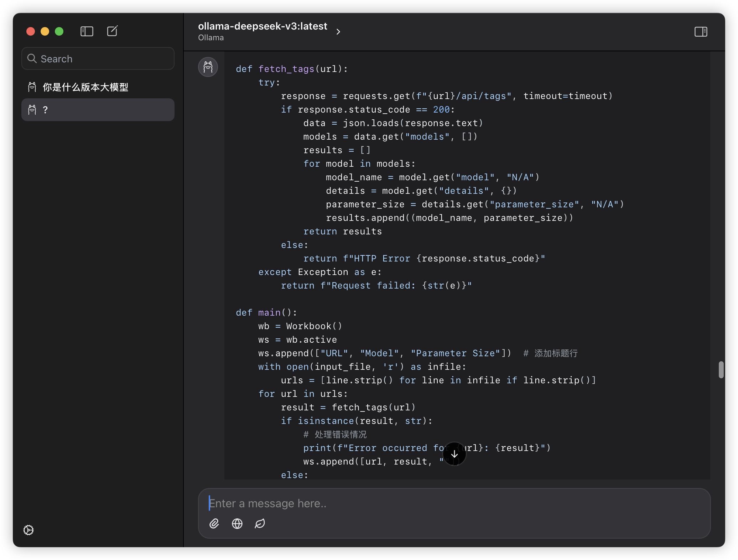738x560 pixels.
Task: Click the llama avatar beside the response
Action: (x=208, y=67)
